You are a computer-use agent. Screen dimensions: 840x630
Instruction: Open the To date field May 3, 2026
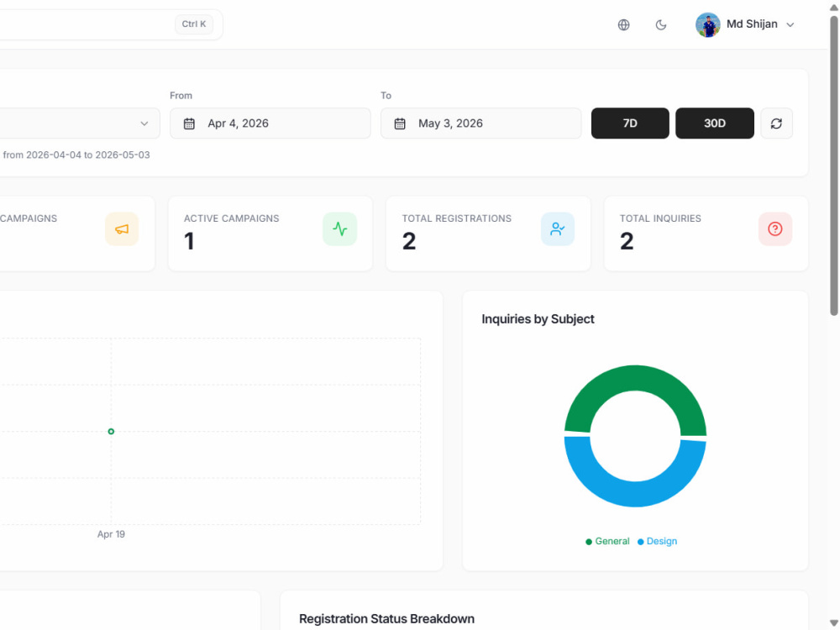point(480,123)
